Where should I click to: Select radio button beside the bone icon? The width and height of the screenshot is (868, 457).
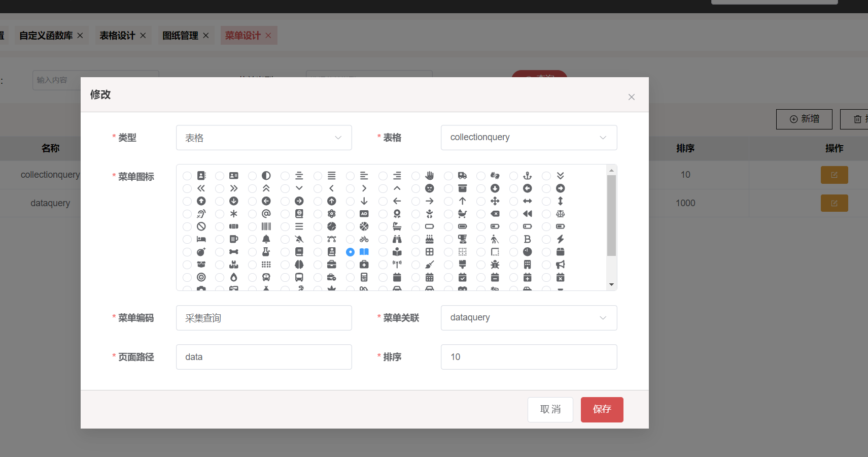point(220,252)
